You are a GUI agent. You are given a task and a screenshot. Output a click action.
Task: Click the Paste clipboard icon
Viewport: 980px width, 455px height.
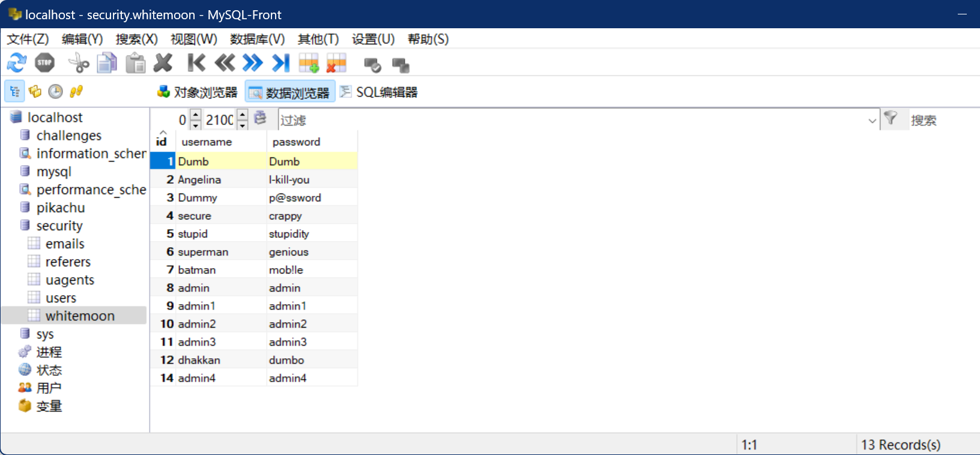[136, 63]
